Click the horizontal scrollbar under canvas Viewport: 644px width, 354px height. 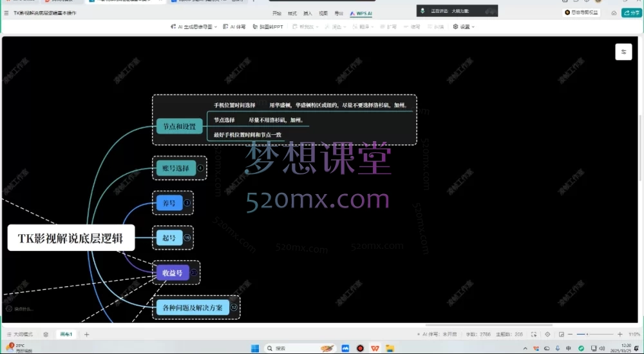tap(489, 325)
